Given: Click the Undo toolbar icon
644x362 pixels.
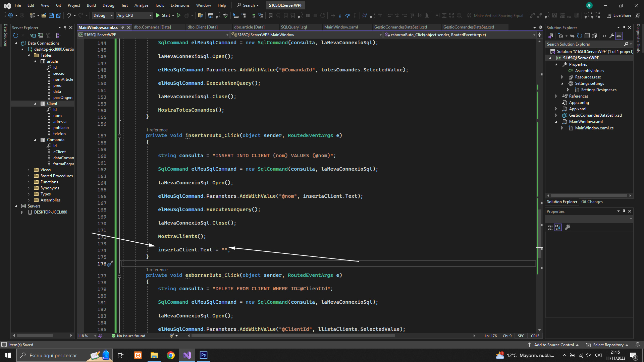Looking at the screenshot, I should coord(68,15).
